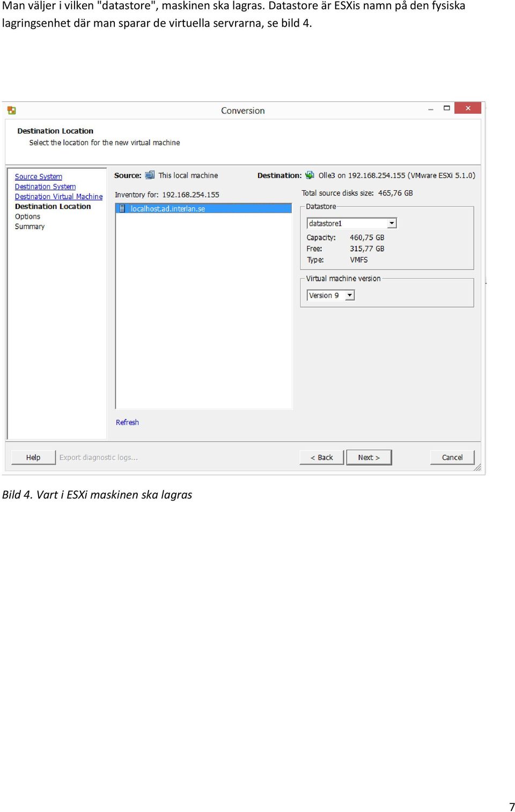Select the localhost.ad.interlan.se host icon
The height and width of the screenshot is (812, 515).
tap(122, 208)
